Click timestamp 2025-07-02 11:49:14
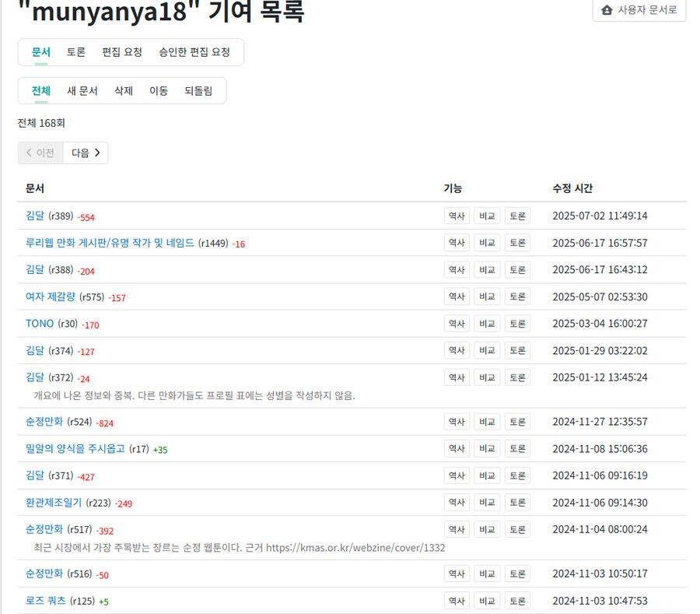700x614 pixels. [600, 216]
